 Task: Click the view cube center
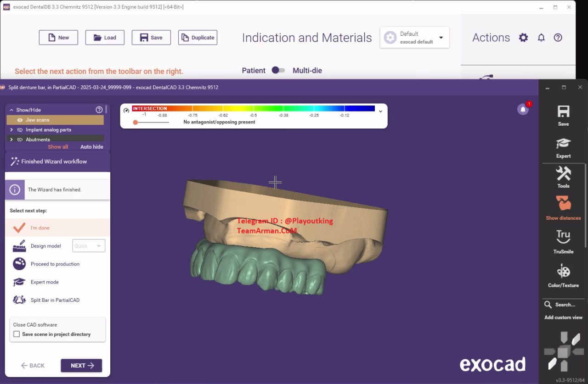(563, 352)
